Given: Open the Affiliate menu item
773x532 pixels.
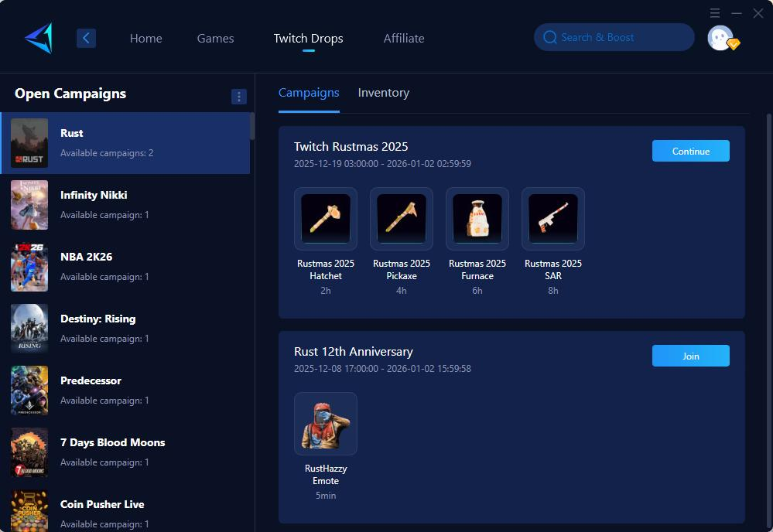Looking at the screenshot, I should [x=404, y=38].
